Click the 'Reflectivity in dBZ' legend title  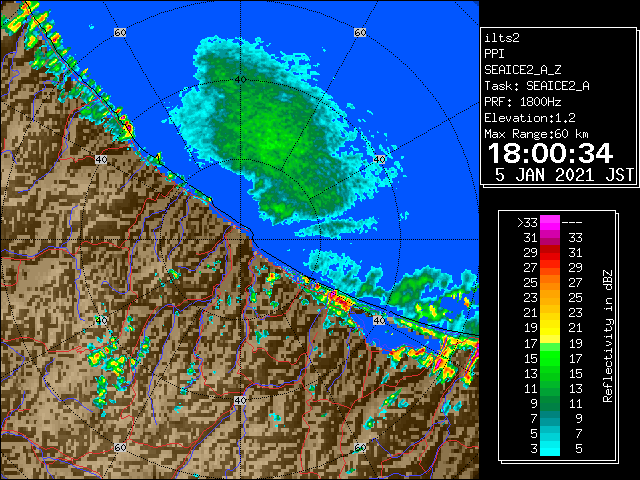(608, 336)
